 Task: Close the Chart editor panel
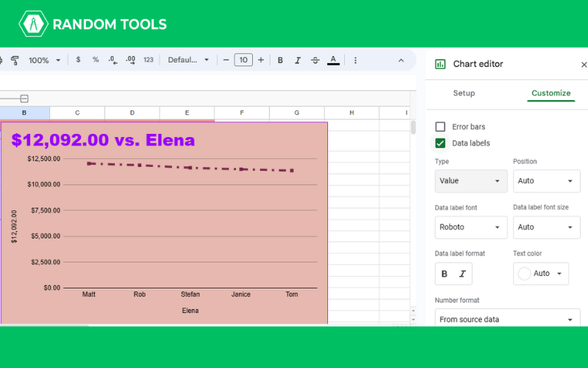pyautogui.click(x=584, y=65)
